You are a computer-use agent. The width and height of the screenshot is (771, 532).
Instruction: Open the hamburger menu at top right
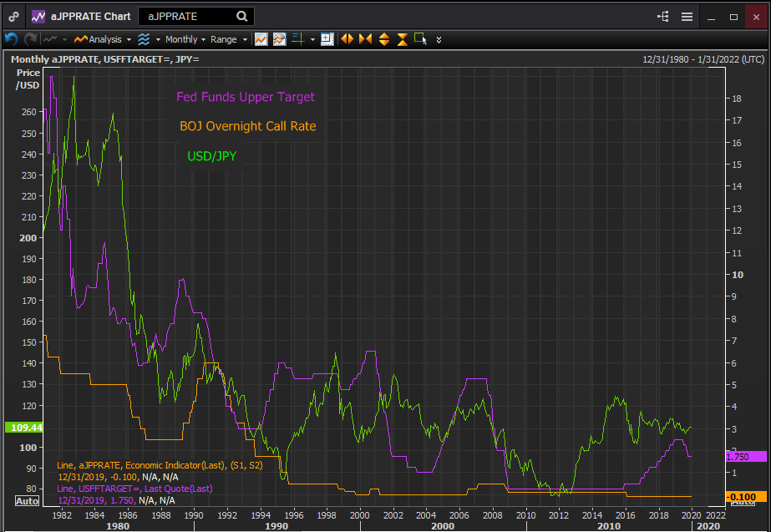click(x=687, y=17)
